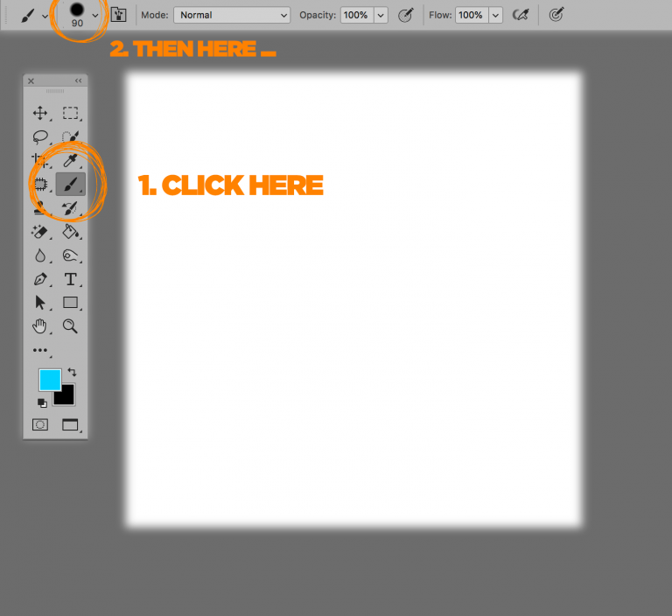The image size is (672, 616).
Task: Open the Edit Toolbar three-dots menu
Action: [x=40, y=350]
